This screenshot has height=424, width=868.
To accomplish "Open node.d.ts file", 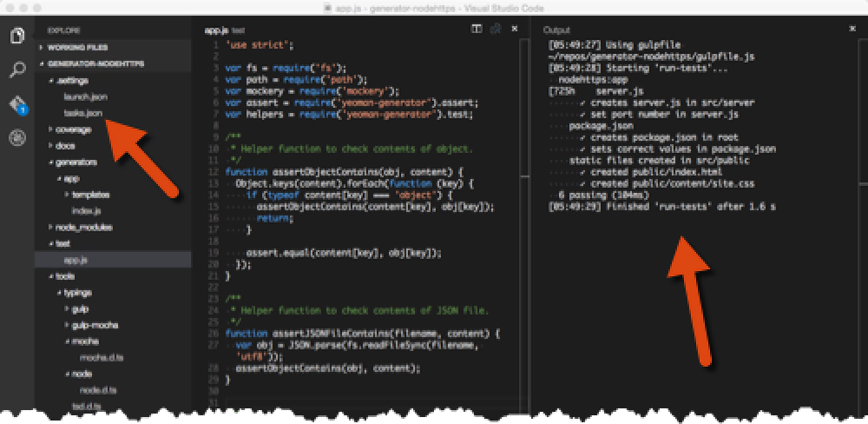I will coord(97,390).
